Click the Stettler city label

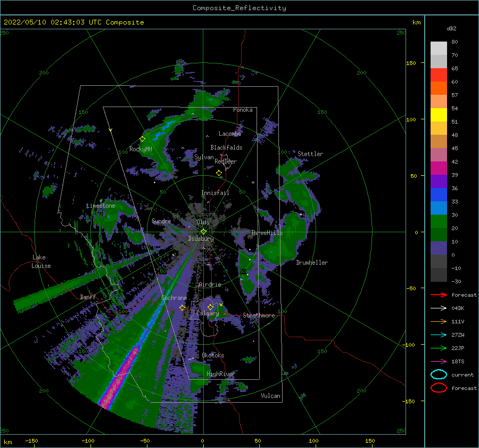310,154
